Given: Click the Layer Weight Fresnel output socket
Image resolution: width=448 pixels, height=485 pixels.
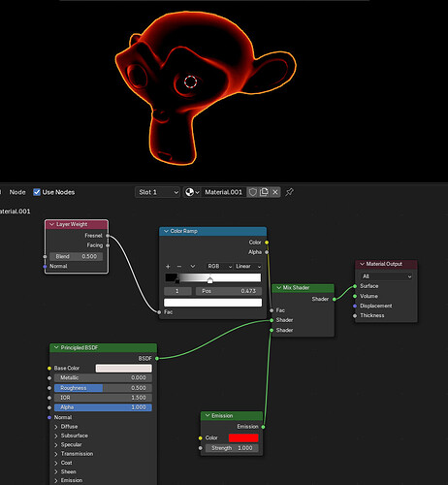Looking at the screenshot, I should (x=108, y=236).
